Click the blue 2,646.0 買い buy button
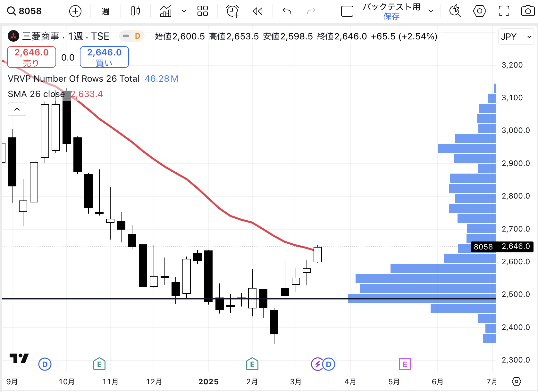 click(x=104, y=57)
